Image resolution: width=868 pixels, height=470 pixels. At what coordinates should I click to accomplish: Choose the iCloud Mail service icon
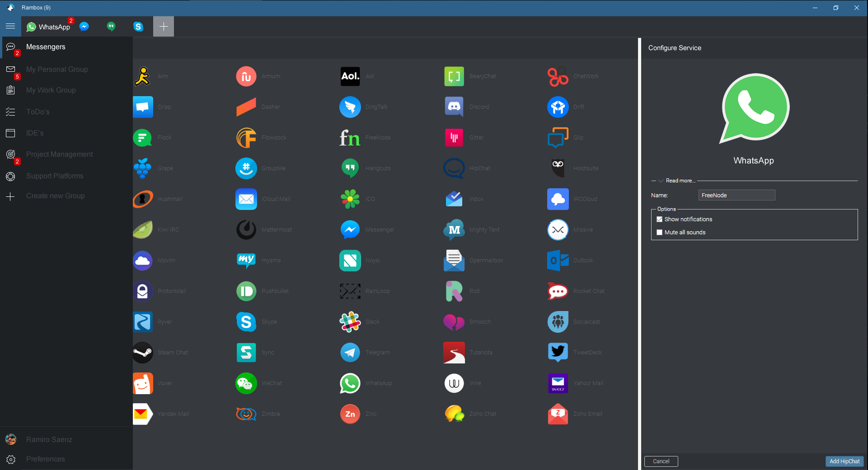pyautogui.click(x=246, y=199)
